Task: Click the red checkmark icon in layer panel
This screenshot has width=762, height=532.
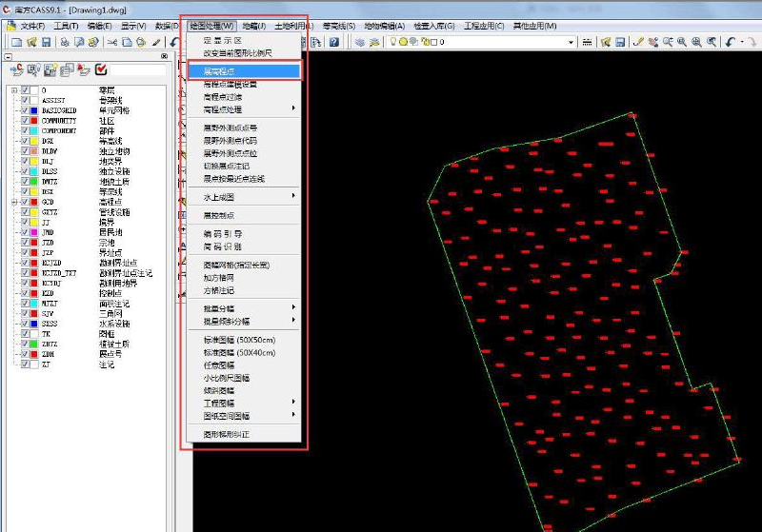Action: click(101, 70)
